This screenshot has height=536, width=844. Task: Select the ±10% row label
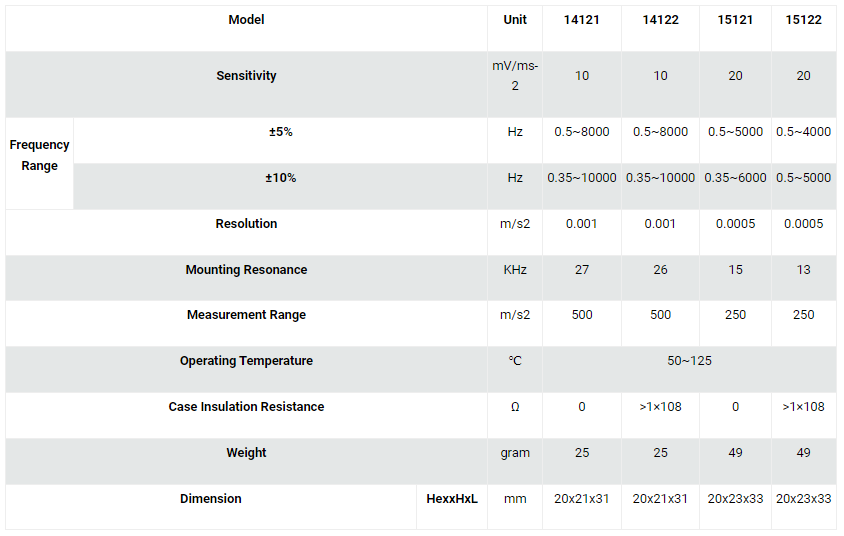pyautogui.click(x=280, y=178)
